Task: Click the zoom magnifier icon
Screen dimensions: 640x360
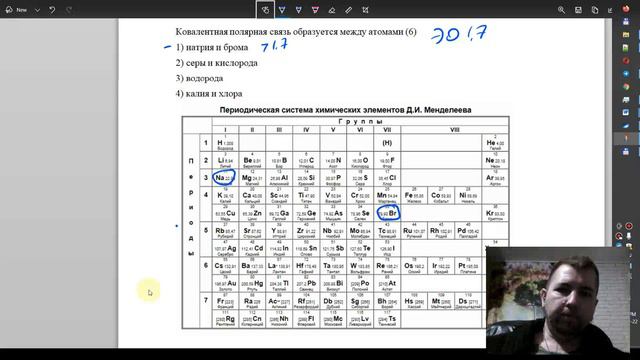Action: point(561,10)
